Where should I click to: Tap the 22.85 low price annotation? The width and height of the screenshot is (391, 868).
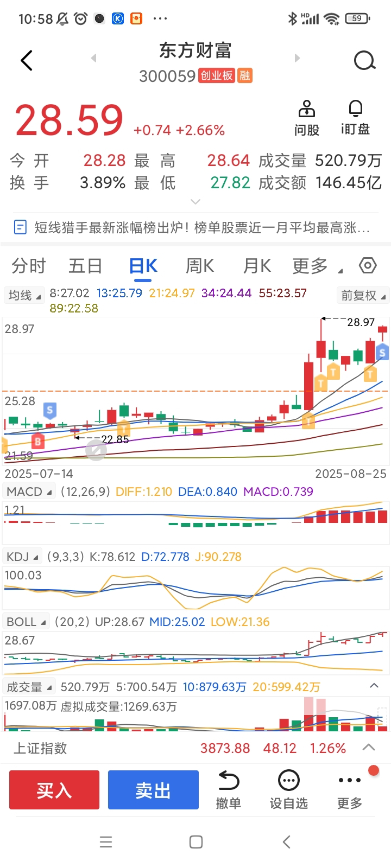coord(115,439)
